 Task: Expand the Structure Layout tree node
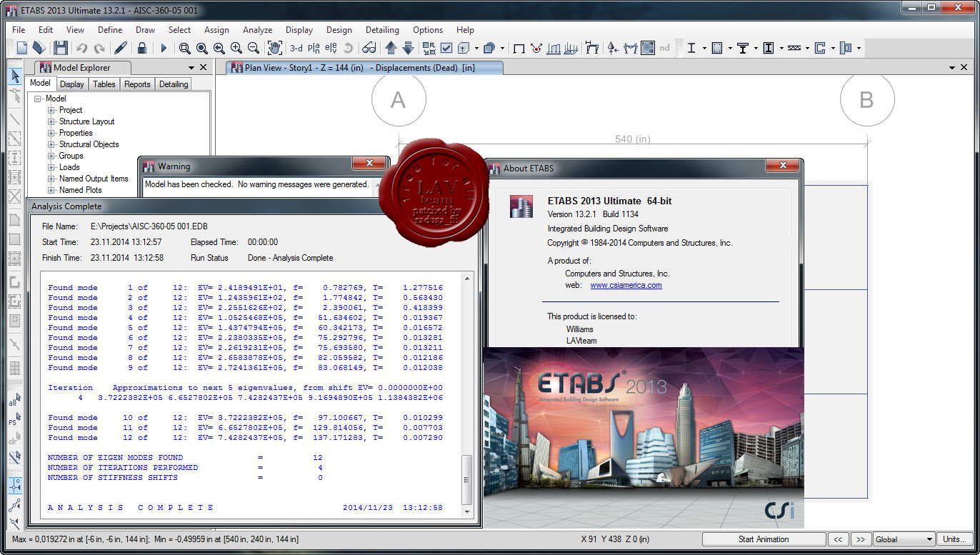[x=51, y=121]
